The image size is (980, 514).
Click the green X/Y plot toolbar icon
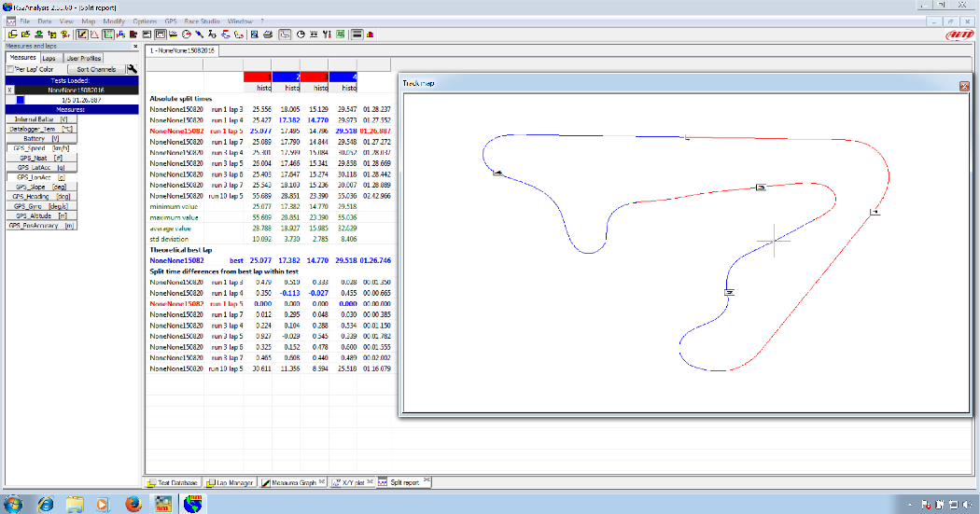(109, 35)
